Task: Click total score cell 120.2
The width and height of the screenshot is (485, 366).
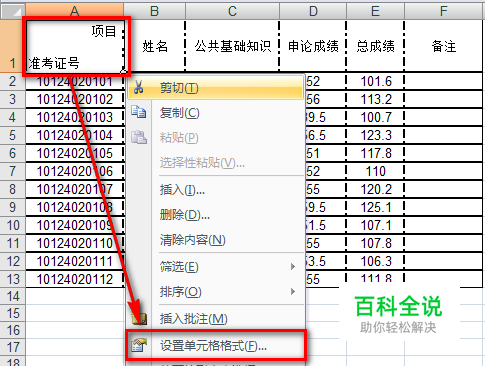Action: tap(375, 189)
